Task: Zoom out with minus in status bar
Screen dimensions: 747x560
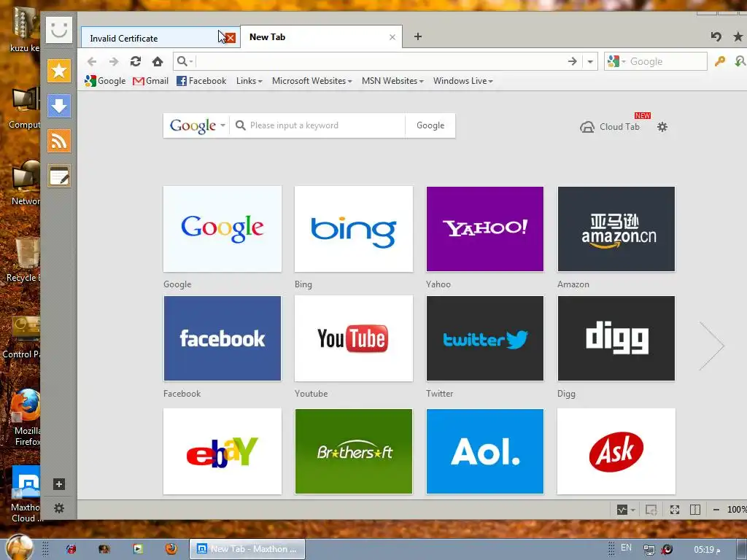Action: pos(716,510)
